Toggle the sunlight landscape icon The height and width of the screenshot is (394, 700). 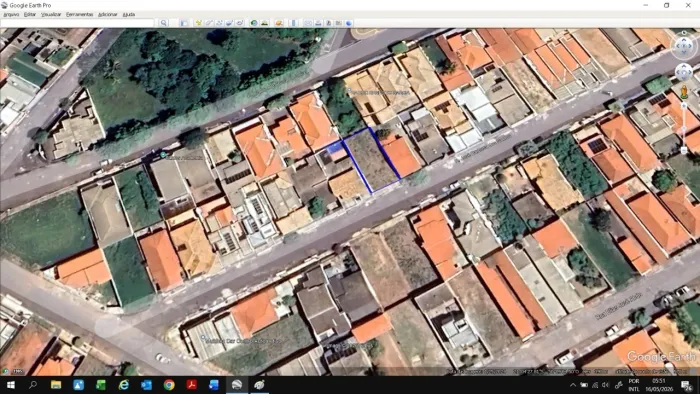click(265, 23)
